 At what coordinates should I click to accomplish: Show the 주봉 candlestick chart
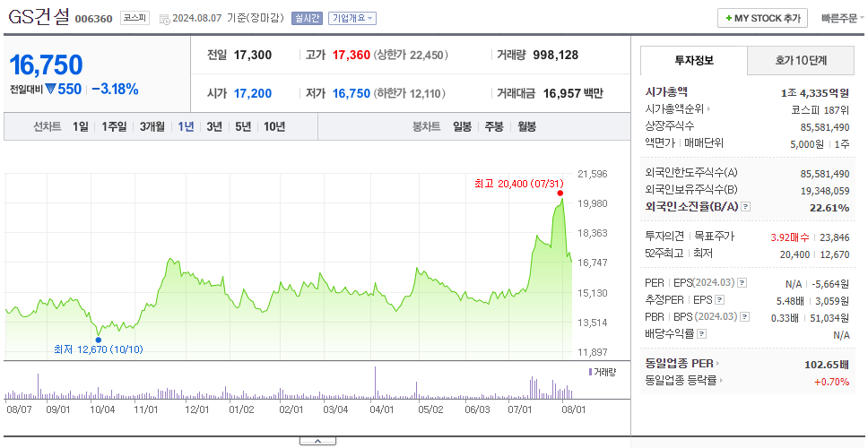tap(494, 126)
